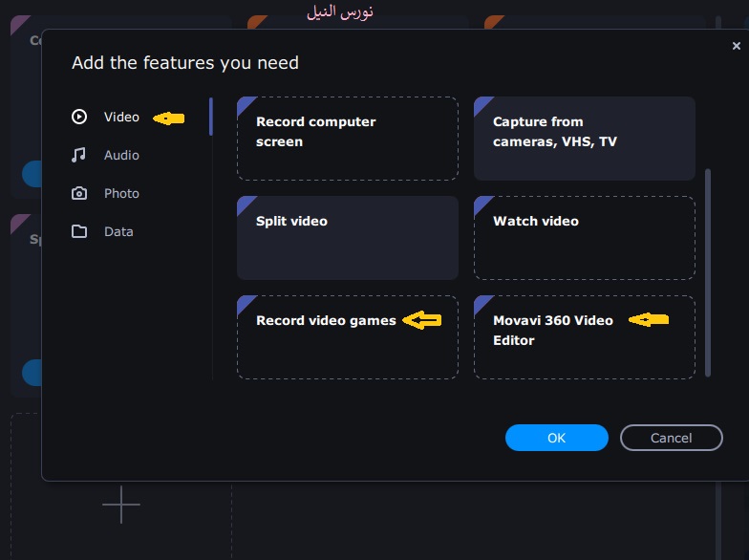Toggle the Record computer screen feature
749x560 pixels.
(348, 139)
